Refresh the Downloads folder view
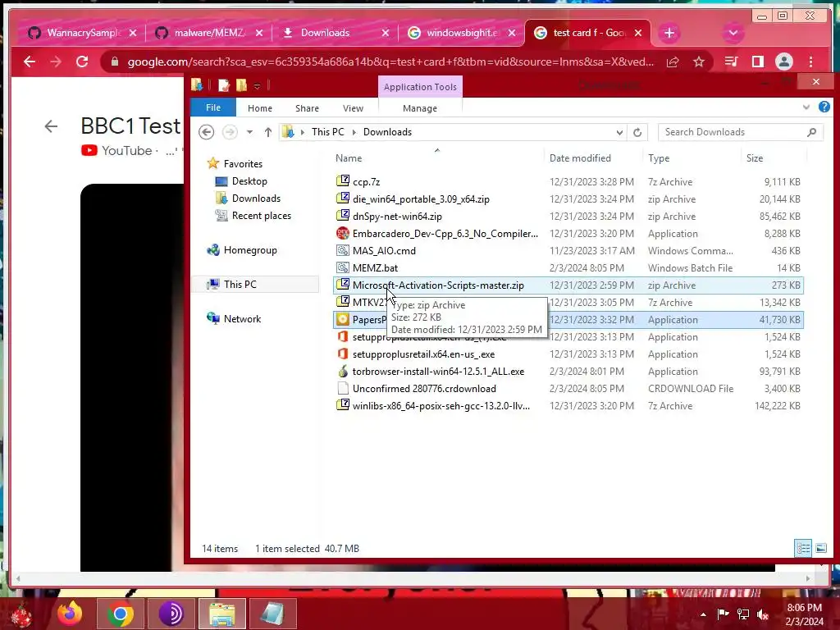 point(637,132)
